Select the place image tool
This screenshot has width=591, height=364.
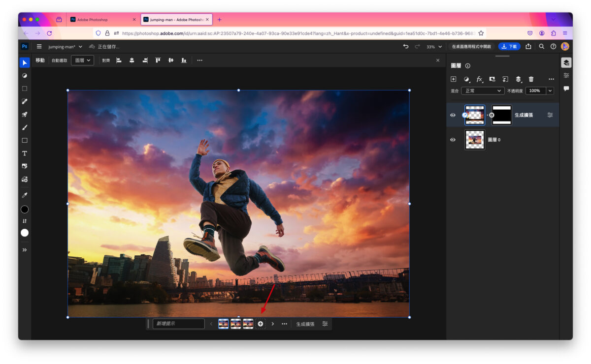(x=25, y=166)
